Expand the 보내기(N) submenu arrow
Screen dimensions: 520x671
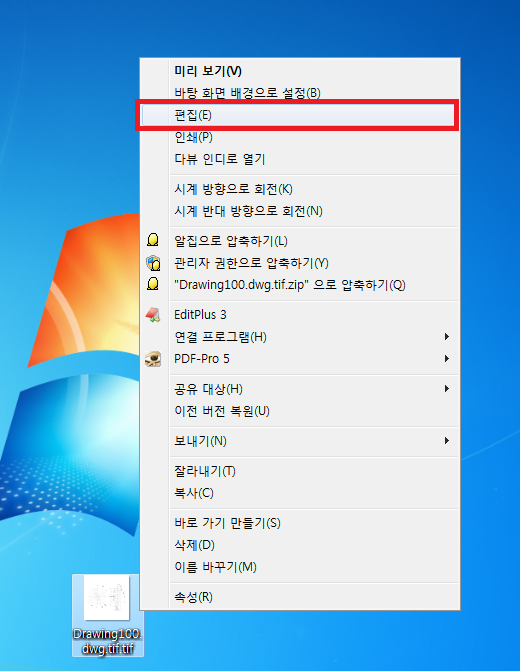[446, 441]
